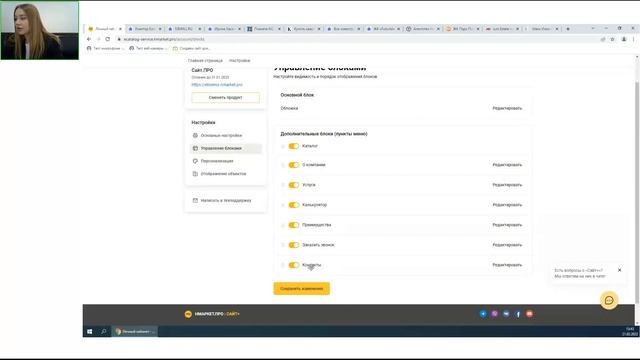640x360 pixels.
Task: Open the yellow chat bubble widget
Action: [609, 300]
